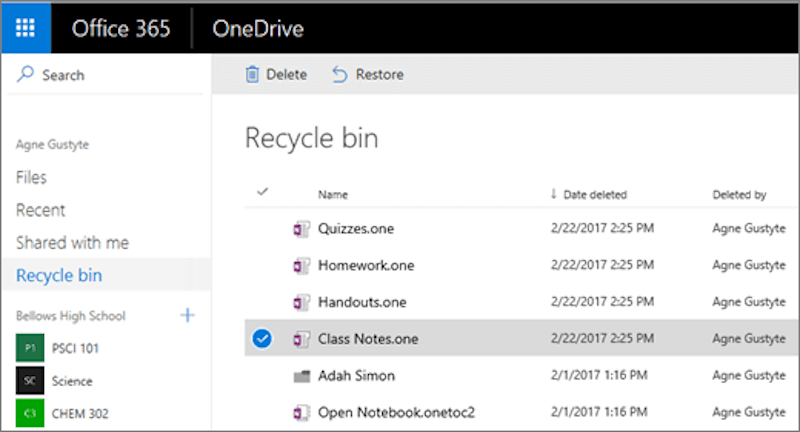Click Deleted by name in Class Notes.one row
The width and height of the screenshot is (800, 432).
749,339
